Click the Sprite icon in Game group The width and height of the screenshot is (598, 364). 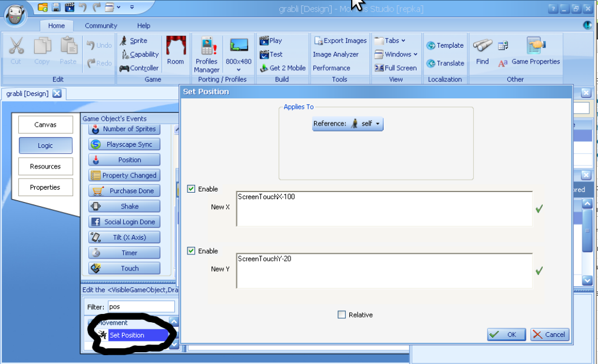tap(124, 41)
